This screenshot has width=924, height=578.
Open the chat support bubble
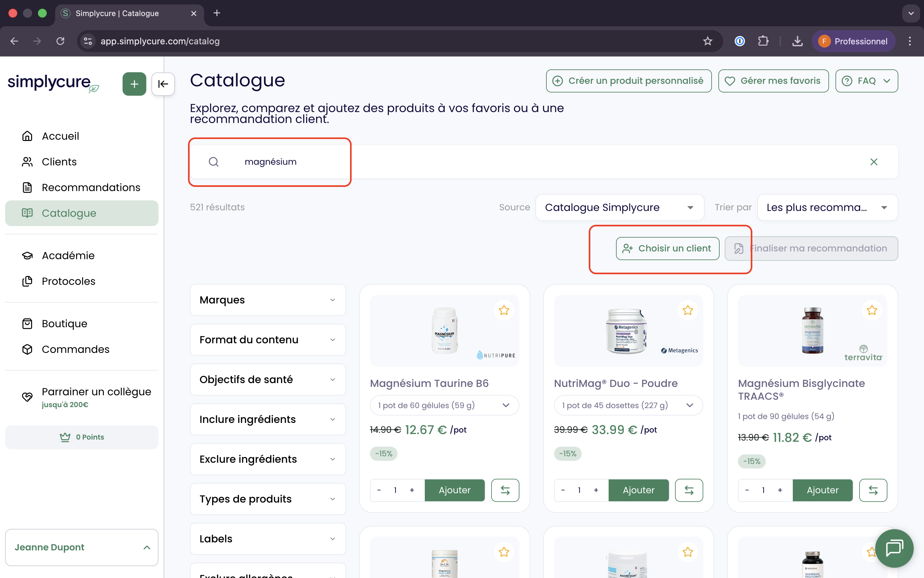(x=894, y=548)
